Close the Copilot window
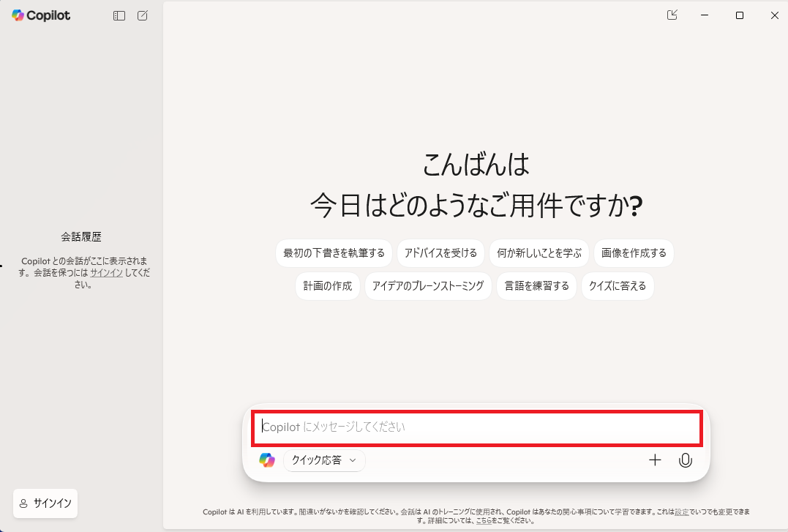788x532 pixels. tap(774, 15)
